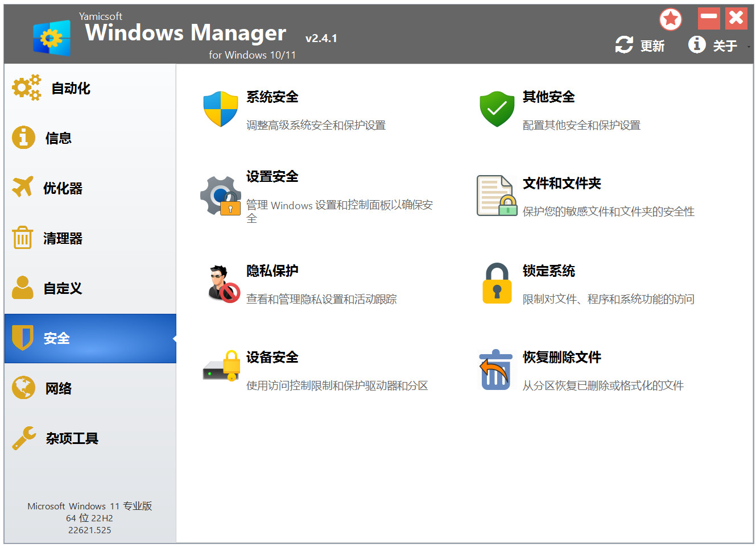Click the Windows Manager title text

pos(185,33)
